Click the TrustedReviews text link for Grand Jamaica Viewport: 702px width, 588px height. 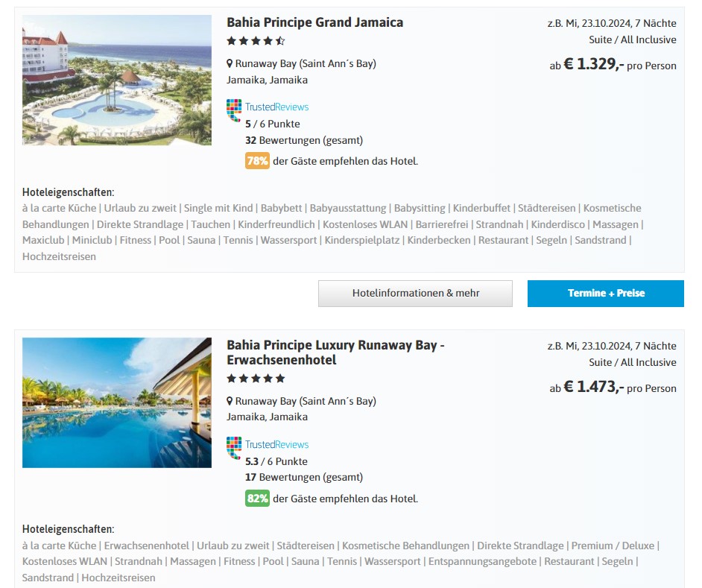pos(276,107)
